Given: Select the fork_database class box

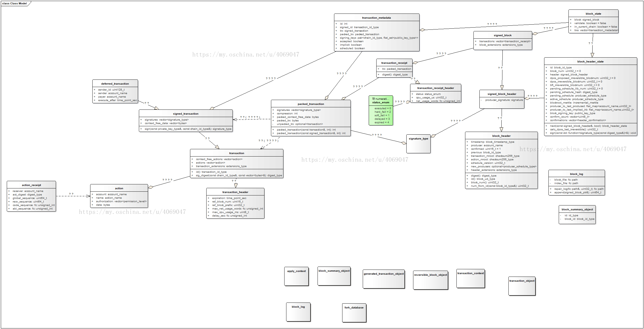Looking at the screenshot, I should click(354, 313).
